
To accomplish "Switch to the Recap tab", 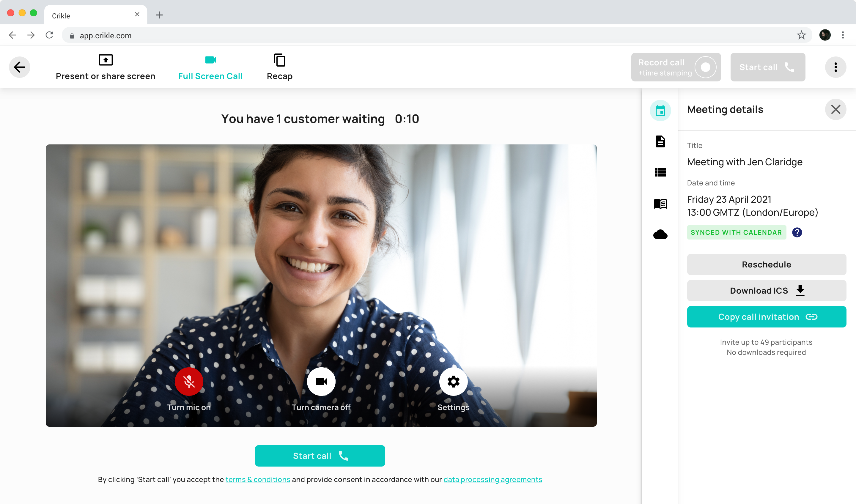I will tap(279, 67).
